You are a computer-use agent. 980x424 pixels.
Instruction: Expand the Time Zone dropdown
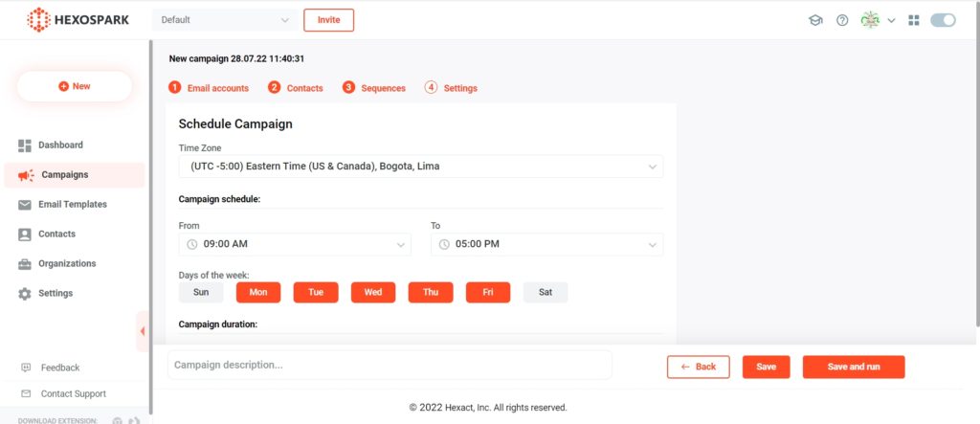tap(421, 167)
